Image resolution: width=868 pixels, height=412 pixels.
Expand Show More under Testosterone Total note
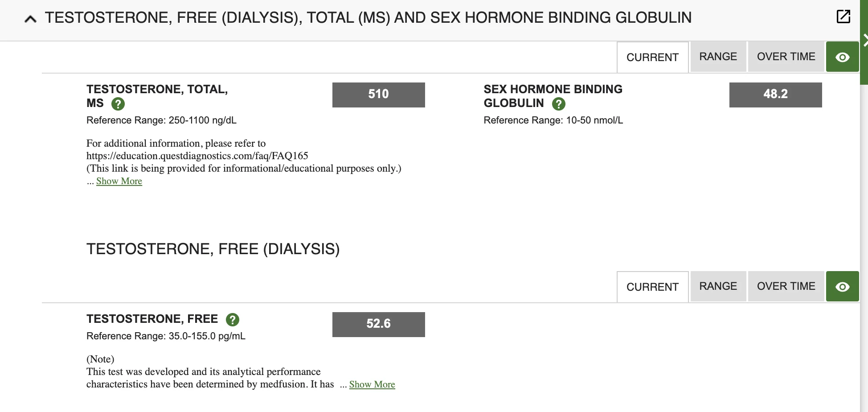119,181
